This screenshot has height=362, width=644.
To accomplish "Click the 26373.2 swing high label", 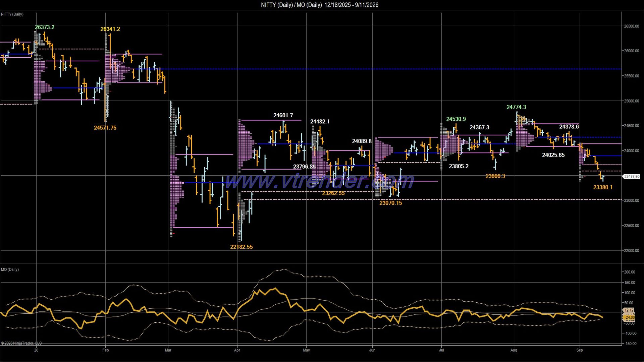I will coord(45,27).
